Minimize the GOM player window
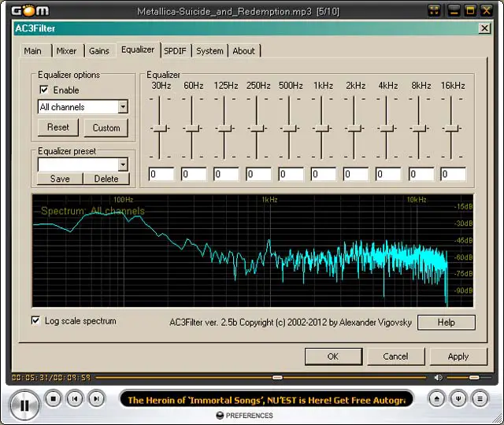The image size is (504, 425). tap(454, 10)
